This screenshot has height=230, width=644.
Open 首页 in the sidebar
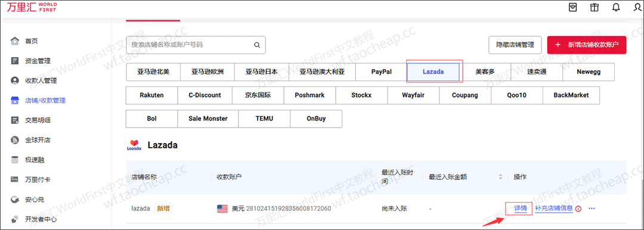(x=32, y=41)
